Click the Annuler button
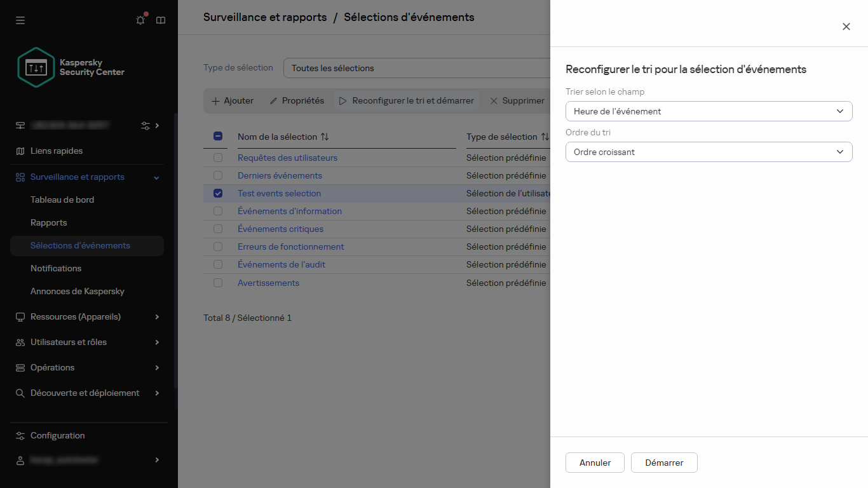The height and width of the screenshot is (488, 868). click(595, 463)
